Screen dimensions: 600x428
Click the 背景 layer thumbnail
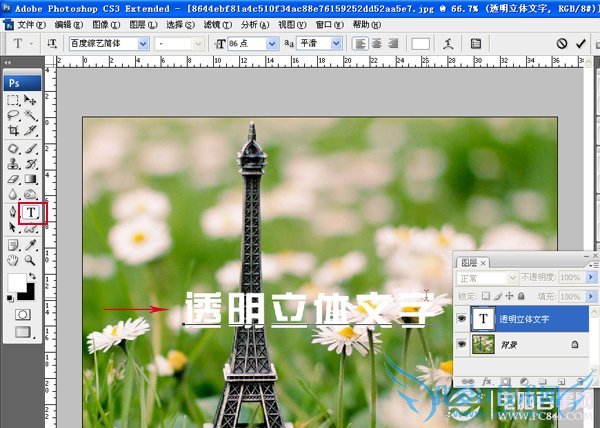tap(484, 343)
